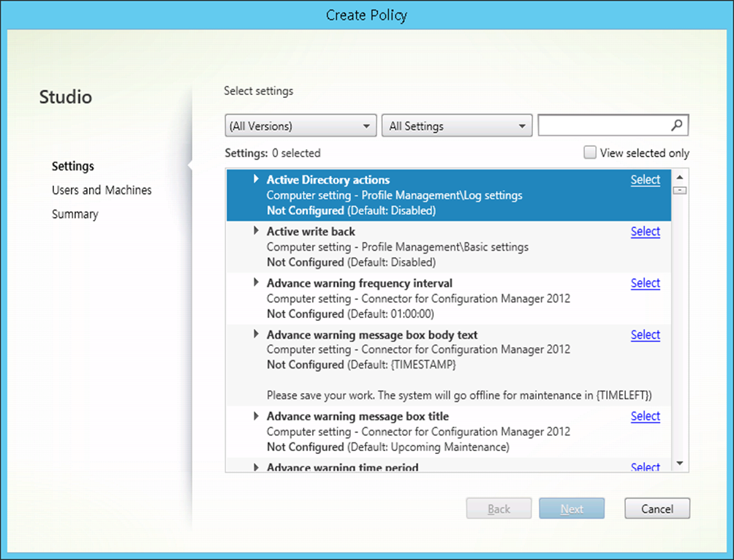The image size is (734, 560).
Task: Select link for Advance warning frequency interval
Action: click(645, 283)
